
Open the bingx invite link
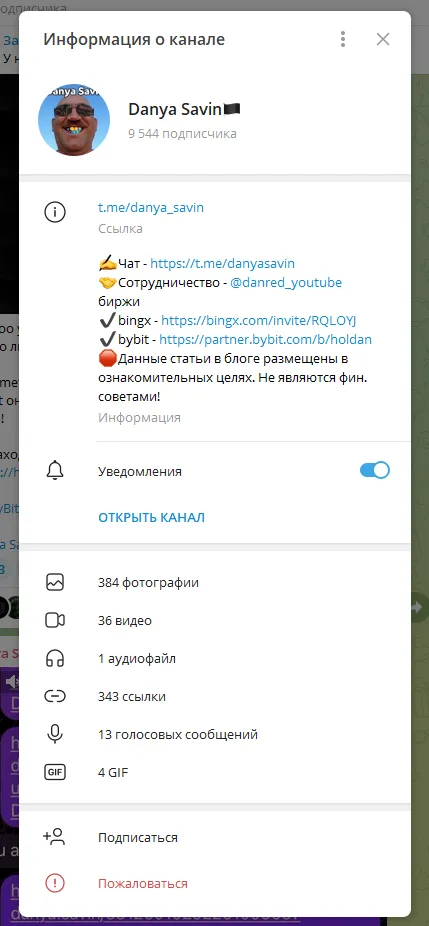click(x=259, y=320)
